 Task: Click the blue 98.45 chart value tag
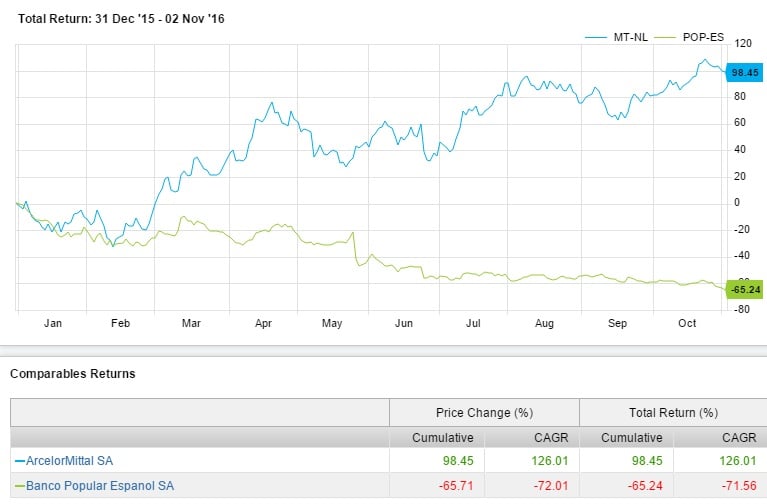point(745,72)
